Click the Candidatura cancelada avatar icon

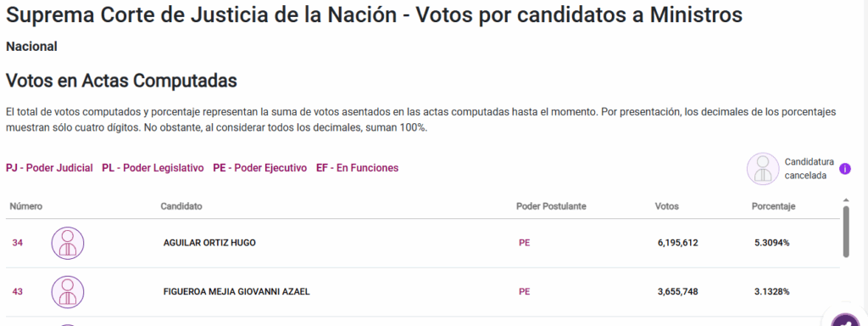pyautogui.click(x=763, y=169)
